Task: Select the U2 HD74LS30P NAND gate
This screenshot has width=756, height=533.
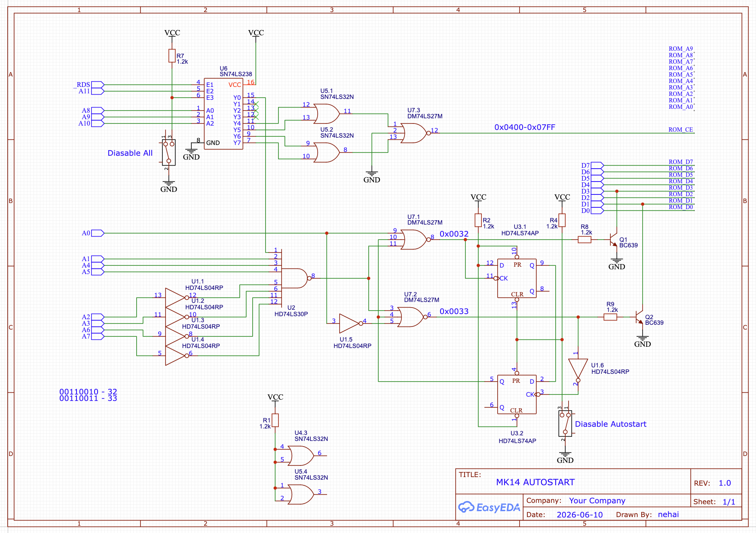Action: click(296, 278)
